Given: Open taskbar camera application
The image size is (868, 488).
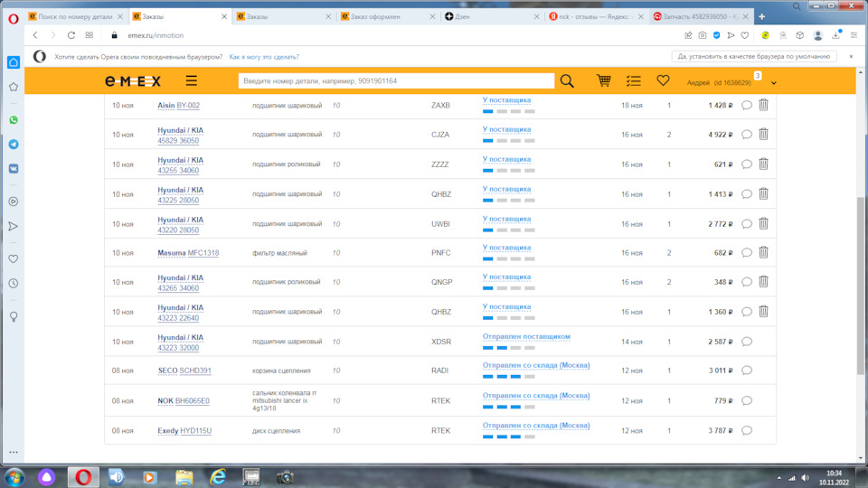Looking at the screenshot, I should (x=285, y=477).
